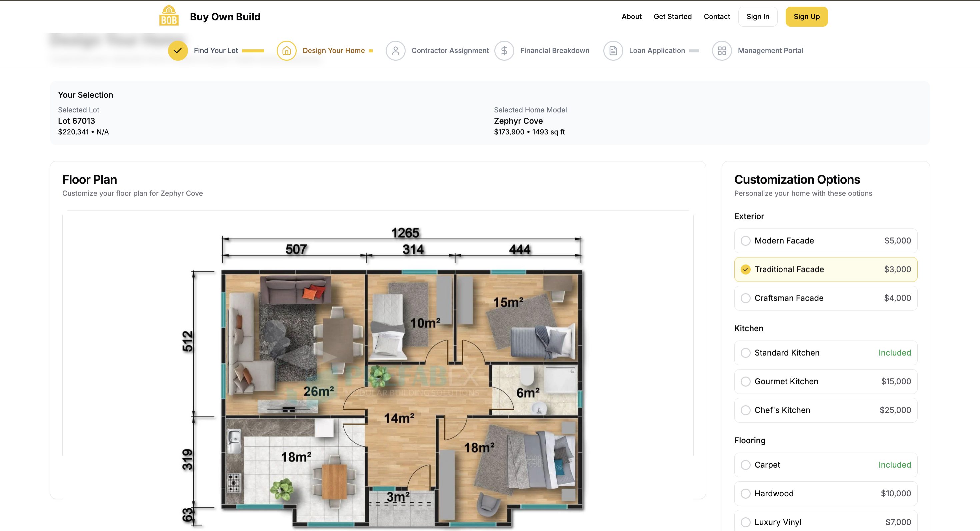Click the $10,000 Hardwood price
The height and width of the screenshot is (531, 980).
896,493
